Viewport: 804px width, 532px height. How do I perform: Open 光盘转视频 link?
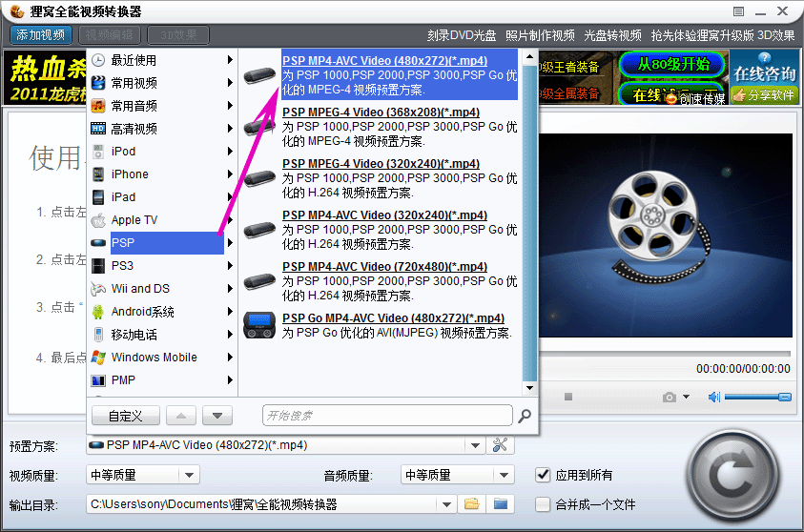click(612, 35)
